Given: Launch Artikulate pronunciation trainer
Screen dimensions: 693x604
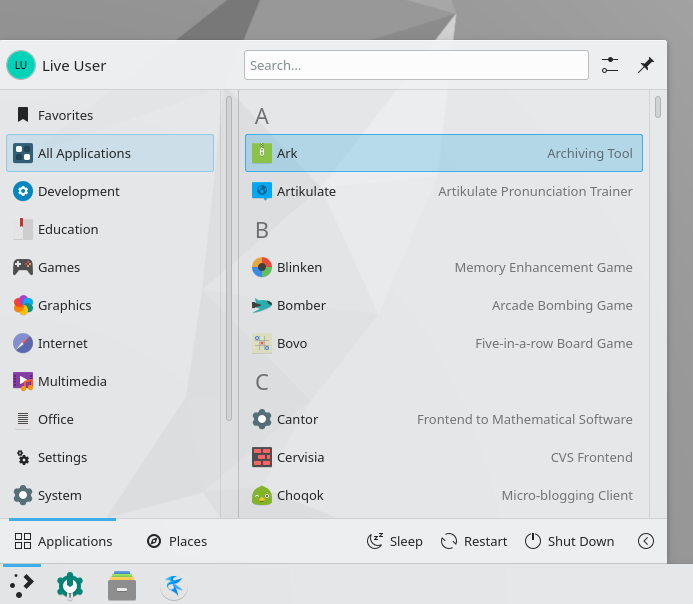Looking at the screenshot, I should coord(444,191).
